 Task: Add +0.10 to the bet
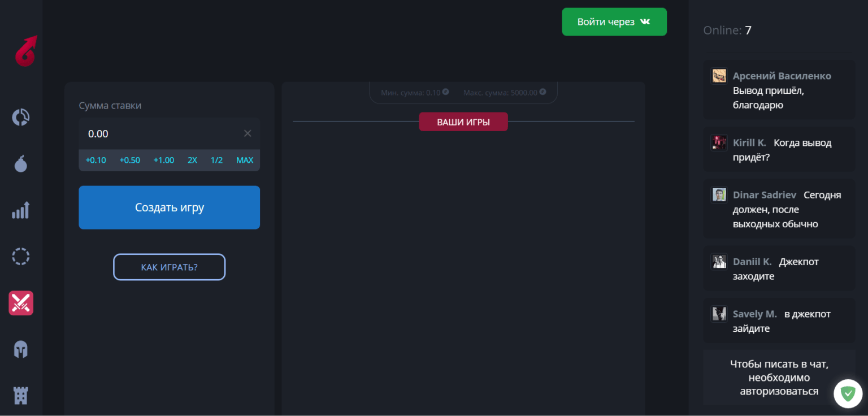pyautogui.click(x=96, y=160)
